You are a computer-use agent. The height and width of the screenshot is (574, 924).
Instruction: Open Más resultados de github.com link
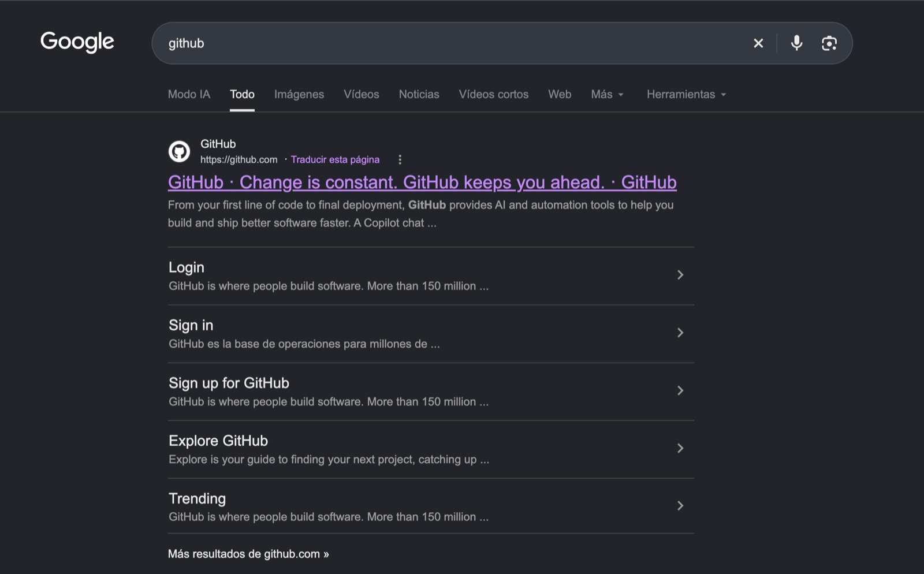pyautogui.click(x=248, y=554)
